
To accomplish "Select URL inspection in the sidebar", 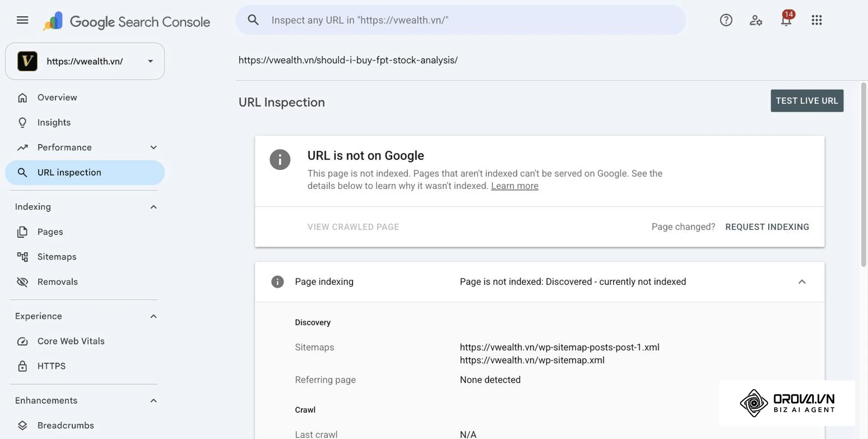I will (x=85, y=173).
